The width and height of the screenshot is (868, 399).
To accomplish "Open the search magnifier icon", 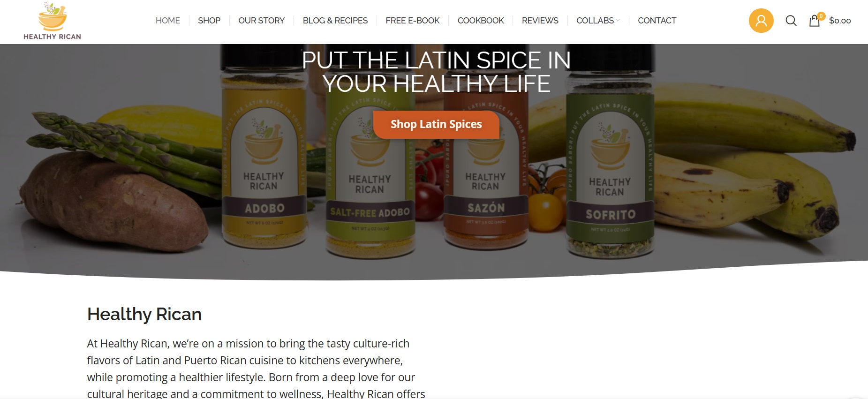I will coord(791,21).
